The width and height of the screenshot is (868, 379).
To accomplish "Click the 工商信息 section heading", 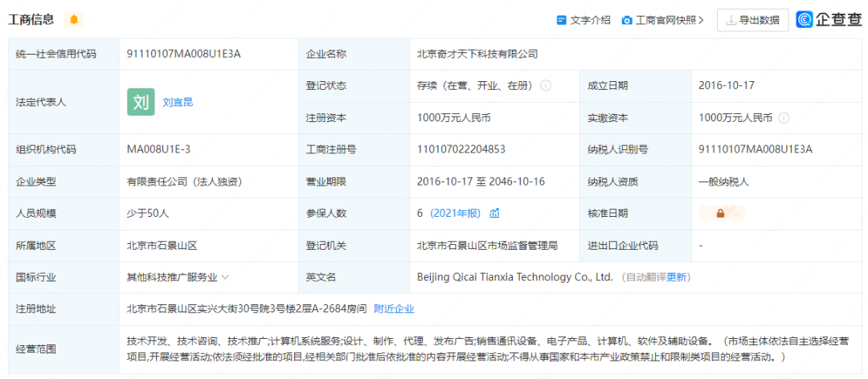I will (x=31, y=20).
